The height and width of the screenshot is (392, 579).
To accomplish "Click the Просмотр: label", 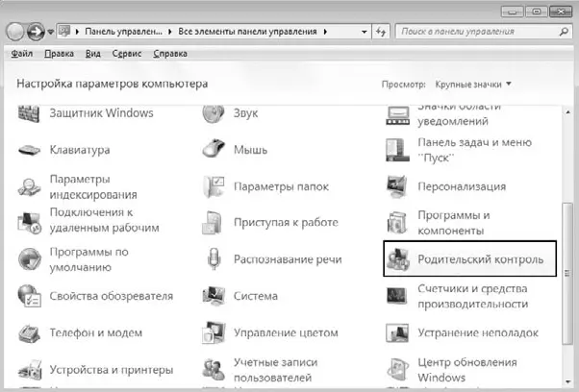I will 404,85.
